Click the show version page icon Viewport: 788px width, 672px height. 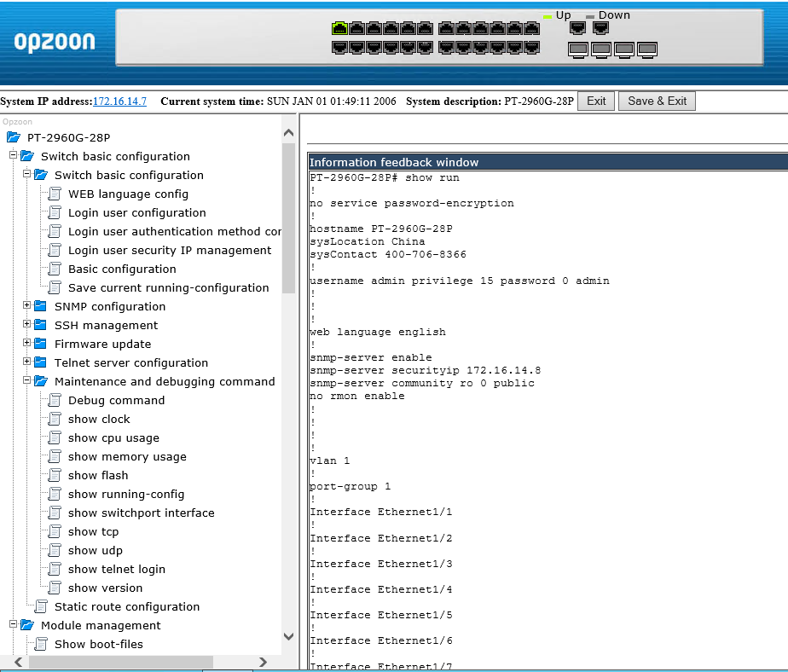pos(55,588)
